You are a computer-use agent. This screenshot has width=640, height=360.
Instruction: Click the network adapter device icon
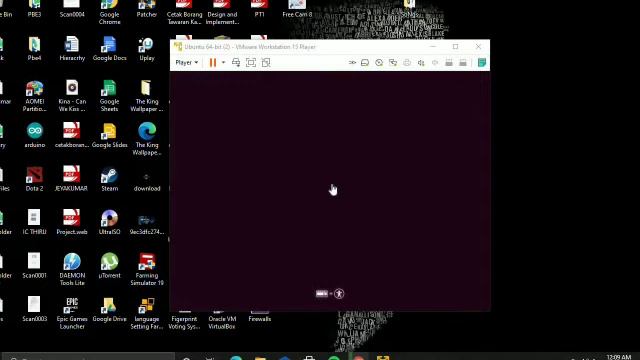click(393, 62)
